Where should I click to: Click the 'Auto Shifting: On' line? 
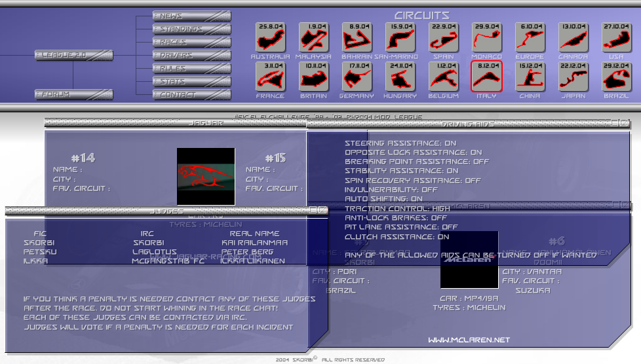(x=383, y=199)
